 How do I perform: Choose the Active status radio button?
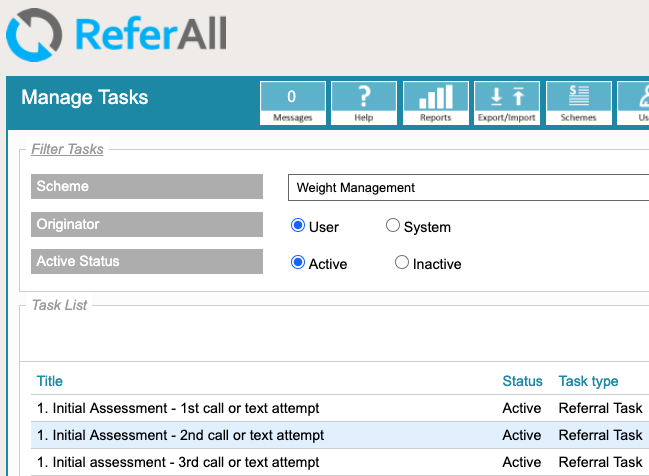297,263
